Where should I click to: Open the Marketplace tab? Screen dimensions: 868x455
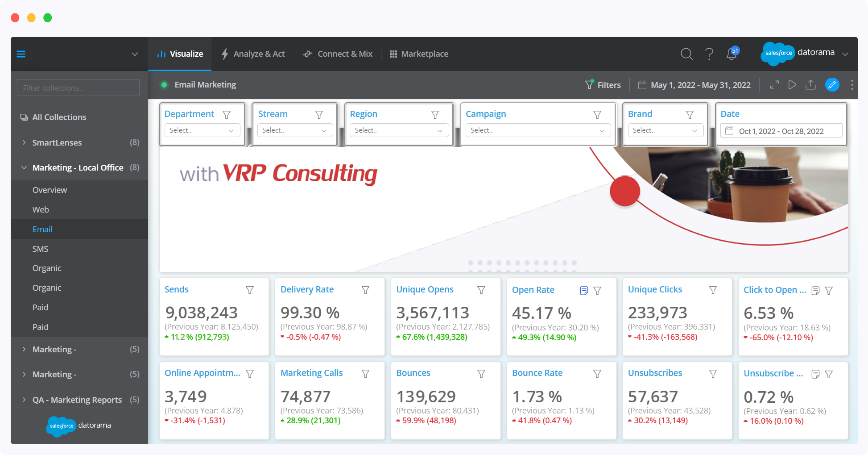tap(419, 54)
